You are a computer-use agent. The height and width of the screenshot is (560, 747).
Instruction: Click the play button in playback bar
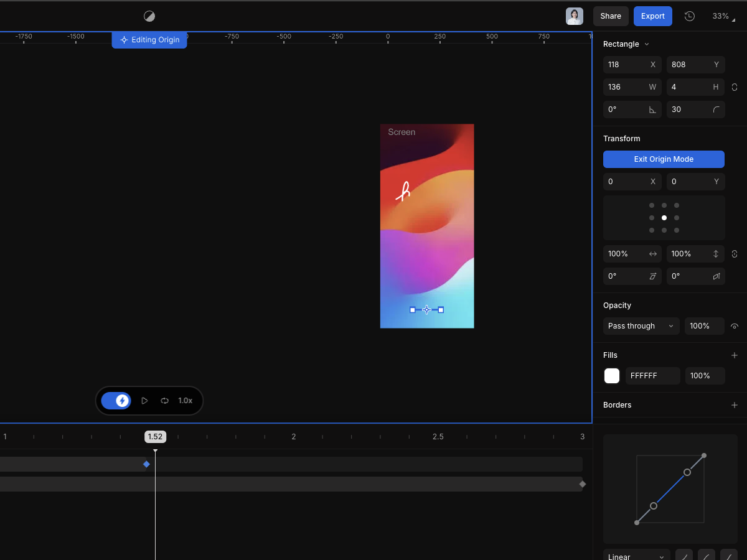(144, 401)
